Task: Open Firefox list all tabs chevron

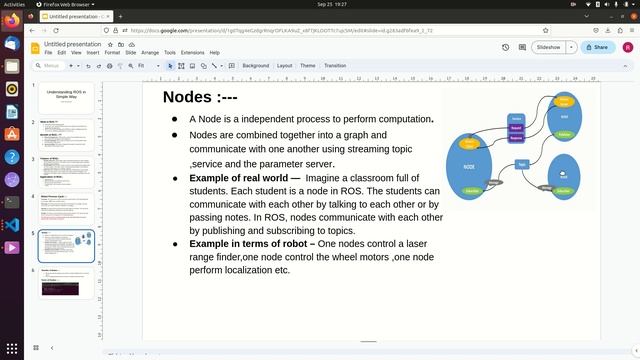Action: coord(587,16)
